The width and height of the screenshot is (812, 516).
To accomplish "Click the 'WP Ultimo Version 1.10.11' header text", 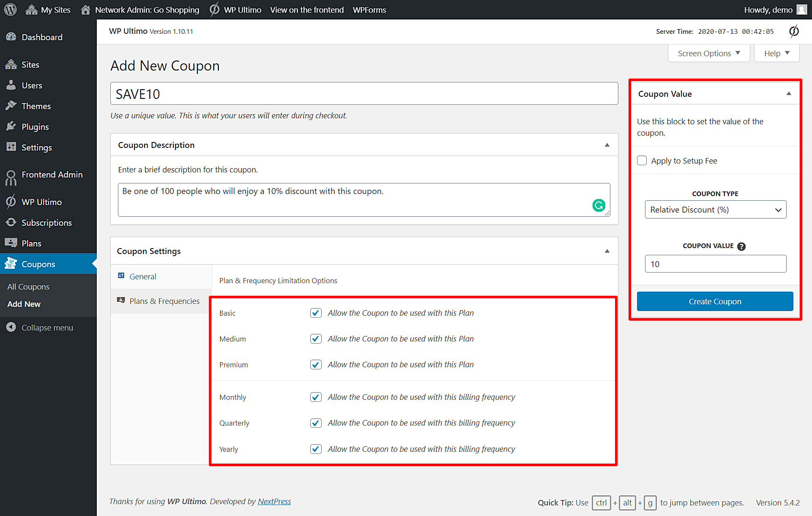I will [x=151, y=31].
